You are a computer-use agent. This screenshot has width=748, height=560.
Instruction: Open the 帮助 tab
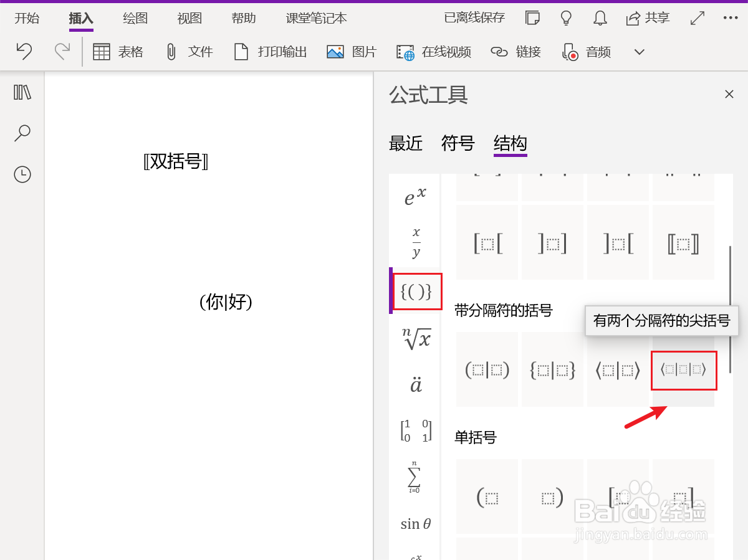click(244, 18)
